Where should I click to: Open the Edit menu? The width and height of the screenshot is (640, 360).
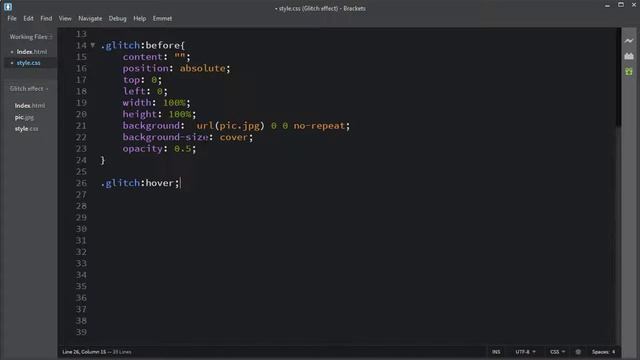click(x=28, y=18)
